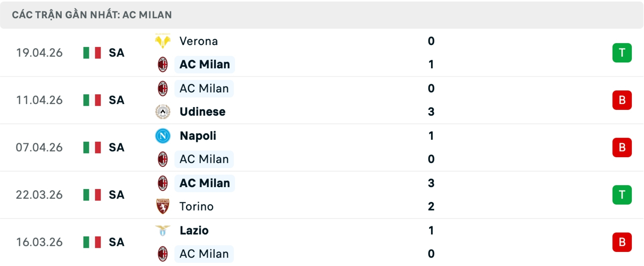
Task: Click the Torino club crest
Action: pos(163,206)
